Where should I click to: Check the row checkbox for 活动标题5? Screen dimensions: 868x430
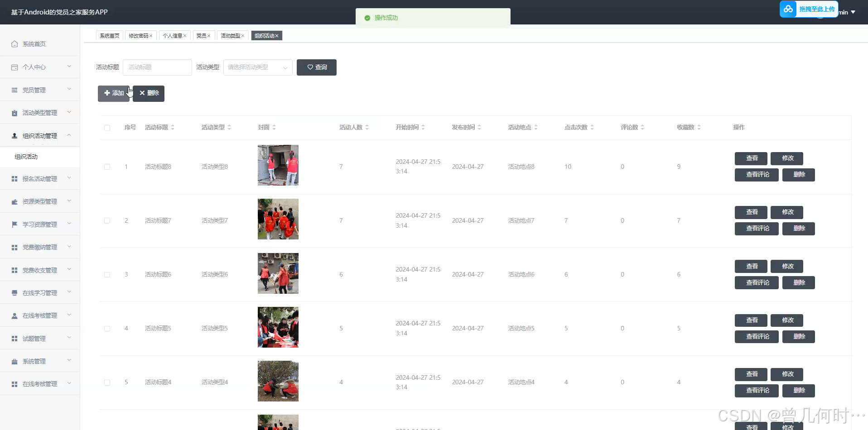107,329
